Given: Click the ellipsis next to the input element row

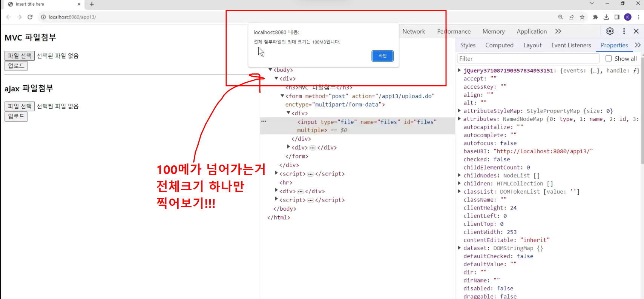Looking at the screenshot, I should pyautogui.click(x=264, y=122).
